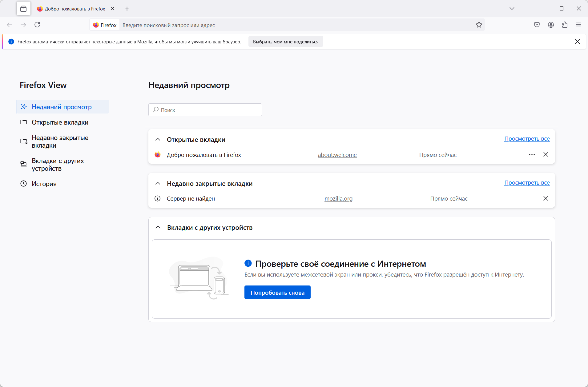
Task: Dismiss the Mozilla data notification bar
Action: 578,42
